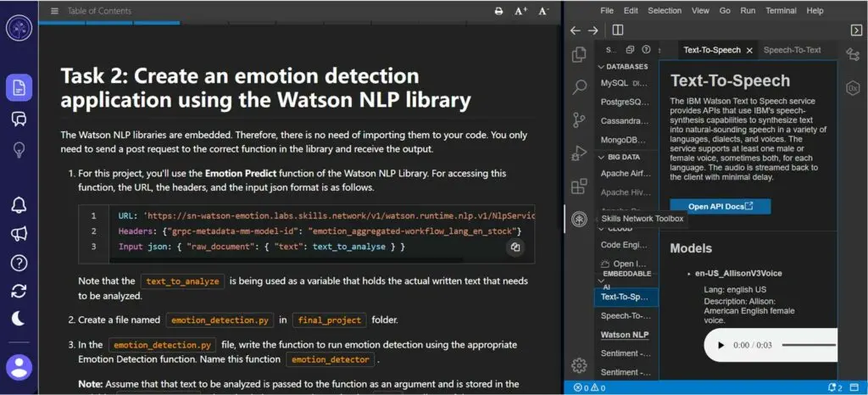Open the Terminal menu

pos(781,10)
